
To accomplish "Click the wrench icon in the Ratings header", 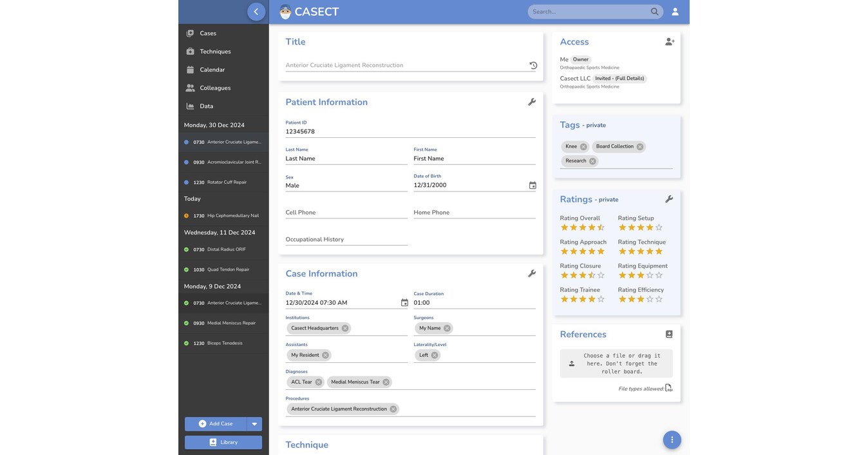I will coord(668,198).
